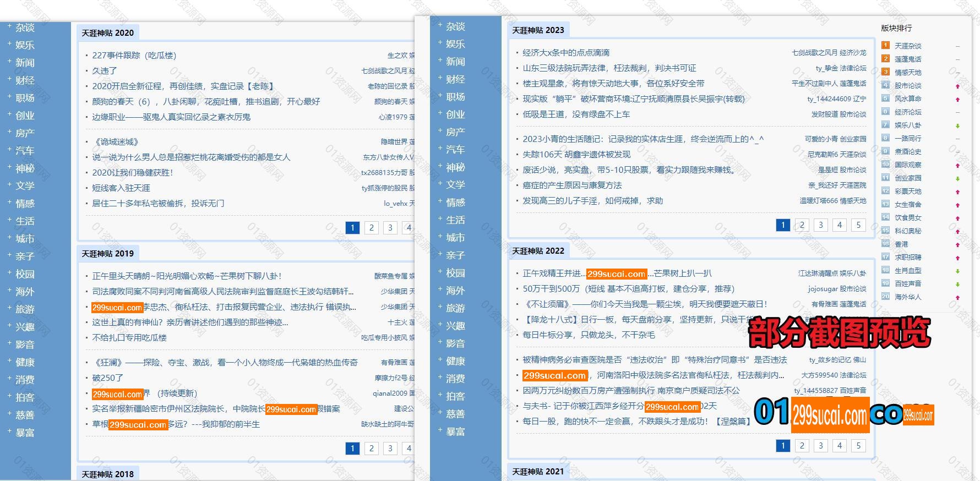The width and height of the screenshot is (980, 481).
Task: Click the green down arrow for 娱乐八卦
Action: tap(957, 126)
